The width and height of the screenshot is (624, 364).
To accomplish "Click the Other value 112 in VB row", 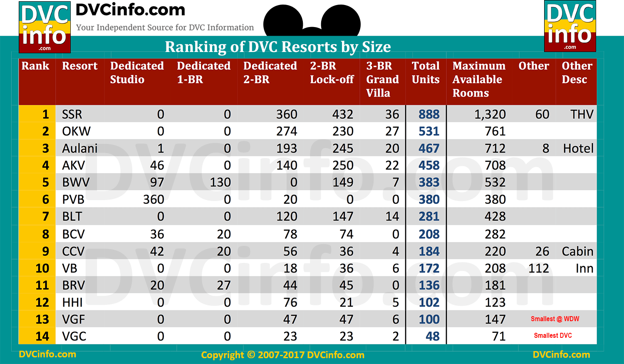I will [x=539, y=268].
